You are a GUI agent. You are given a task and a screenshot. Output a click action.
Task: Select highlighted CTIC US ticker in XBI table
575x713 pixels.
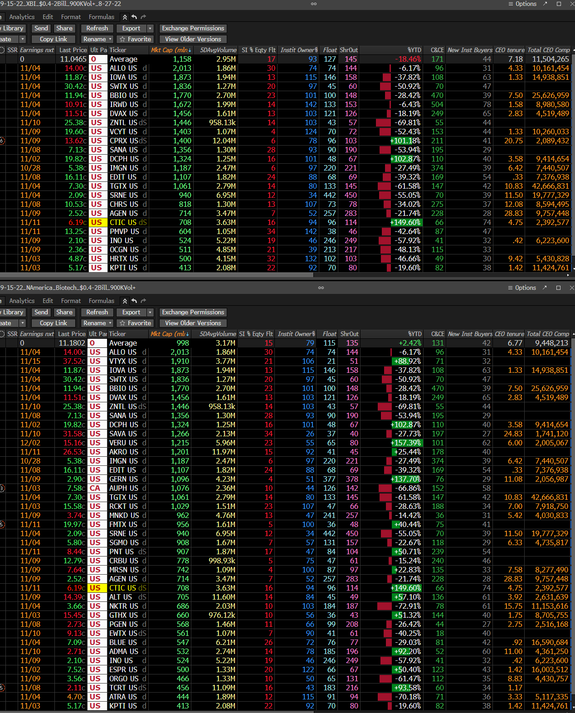click(123, 222)
